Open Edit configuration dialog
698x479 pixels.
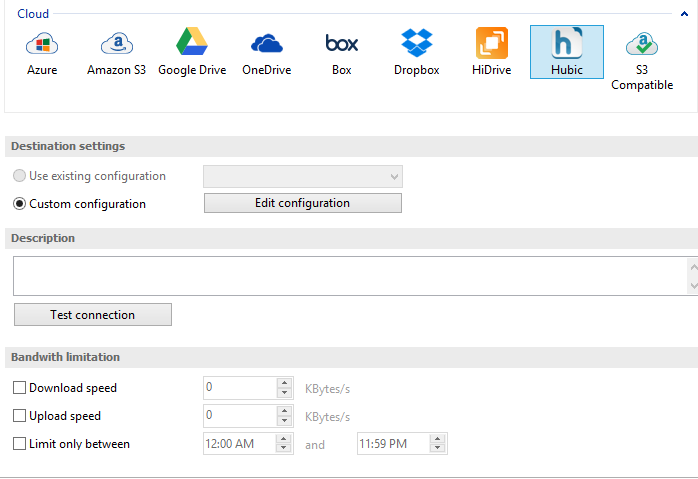(x=303, y=203)
